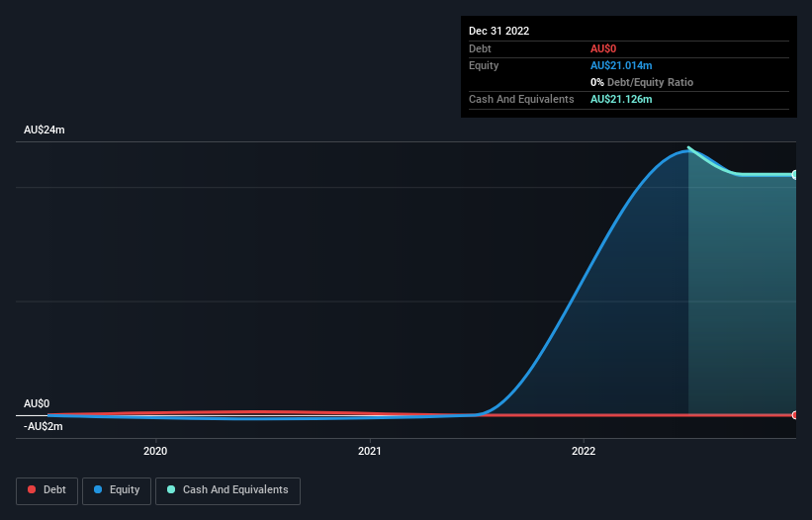The height and width of the screenshot is (520, 812).
Task: Toggle the Debt series legend button
Action: (x=46, y=490)
